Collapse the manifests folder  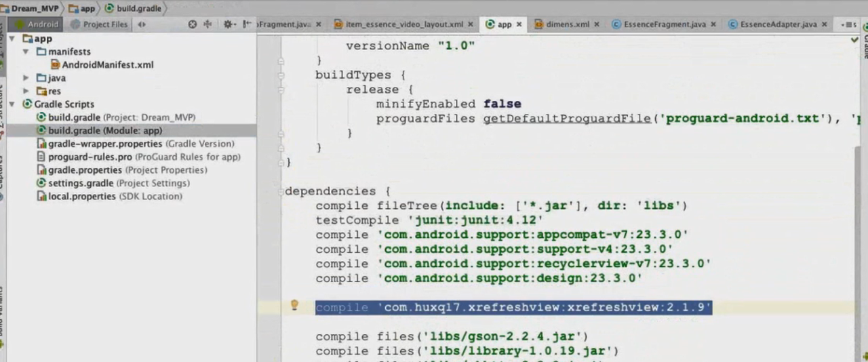[26, 52]
